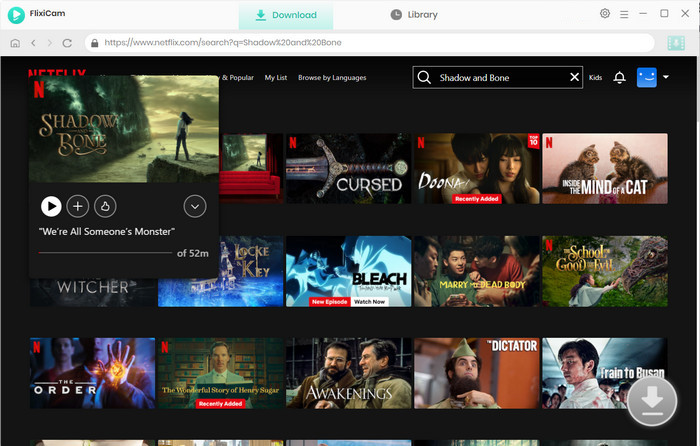Image resolution: width=700 pixels, height=446 pixels.
Task: Click the Shadow and Bone search field
Action: click(x=498, y=78)
